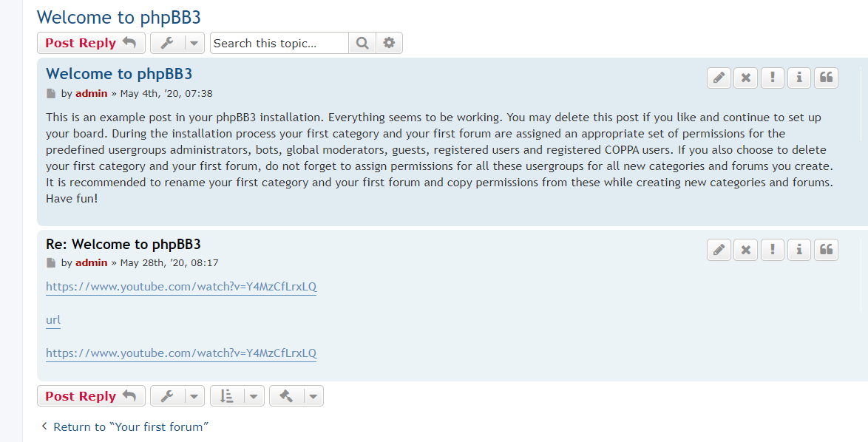
Task: Open the first YouTube link in the reply
Action: (x=181, y=287)
